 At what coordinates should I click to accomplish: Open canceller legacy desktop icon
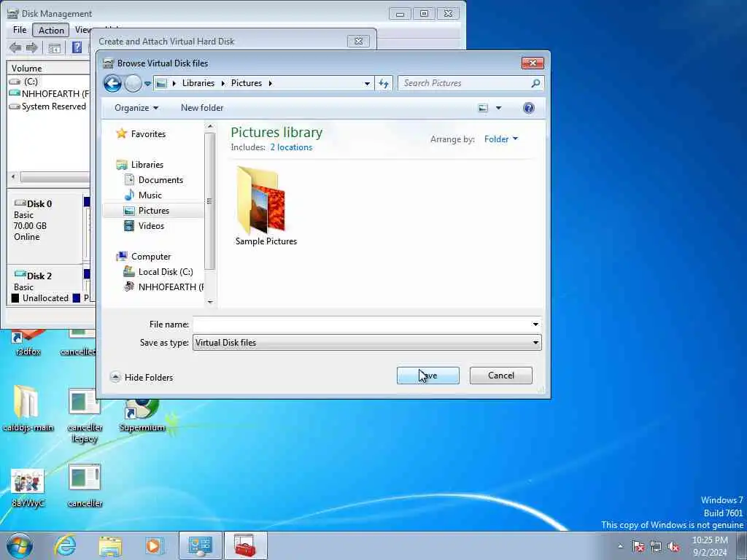(85, 414)
